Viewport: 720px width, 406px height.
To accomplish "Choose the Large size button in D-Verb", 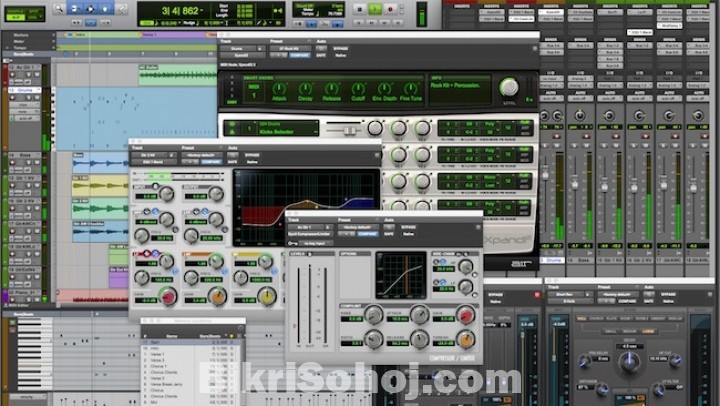I will tap(647, 331).
